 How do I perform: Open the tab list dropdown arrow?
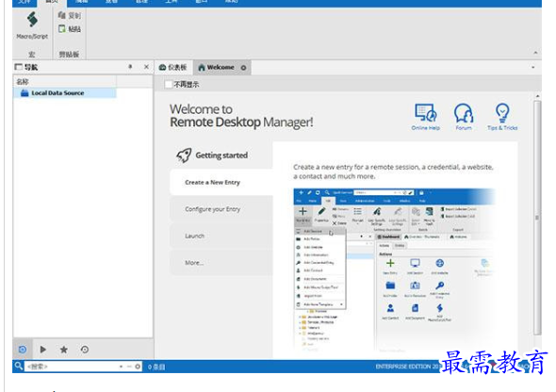pos(533,67)
